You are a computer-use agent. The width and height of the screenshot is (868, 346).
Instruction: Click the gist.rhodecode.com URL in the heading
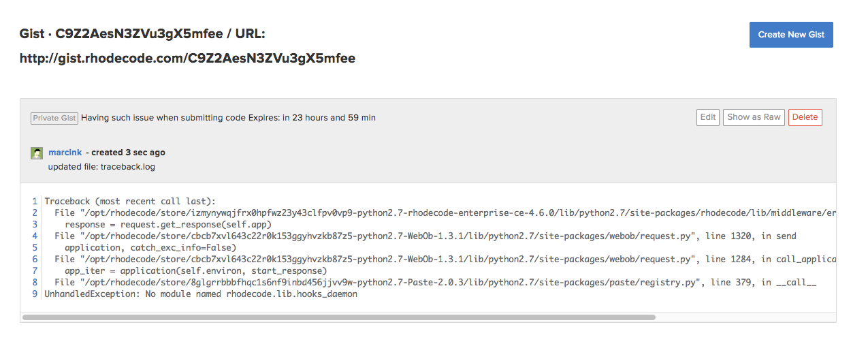point(187,59)
